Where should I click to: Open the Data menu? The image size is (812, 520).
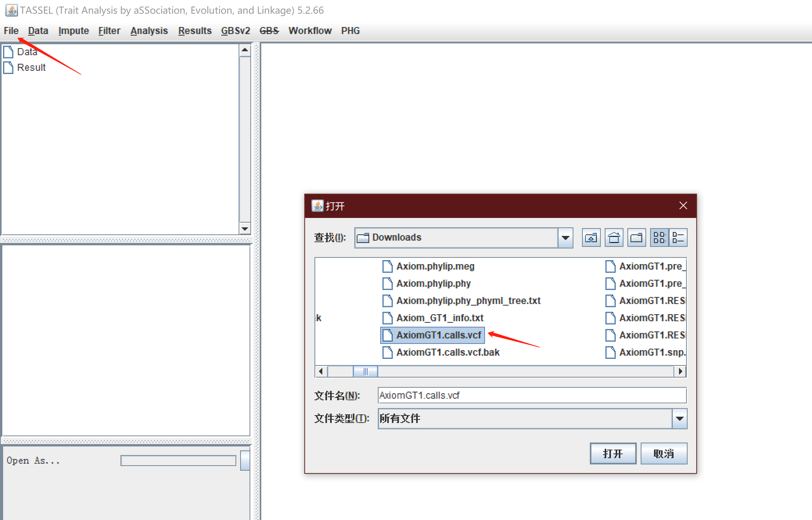click(38, 31)
